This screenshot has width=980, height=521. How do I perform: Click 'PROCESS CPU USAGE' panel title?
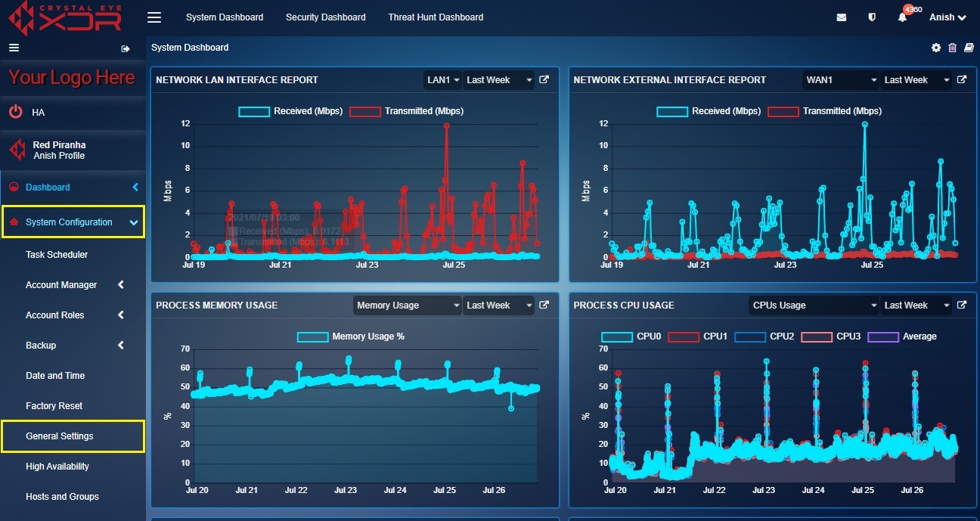click(624, 305)
